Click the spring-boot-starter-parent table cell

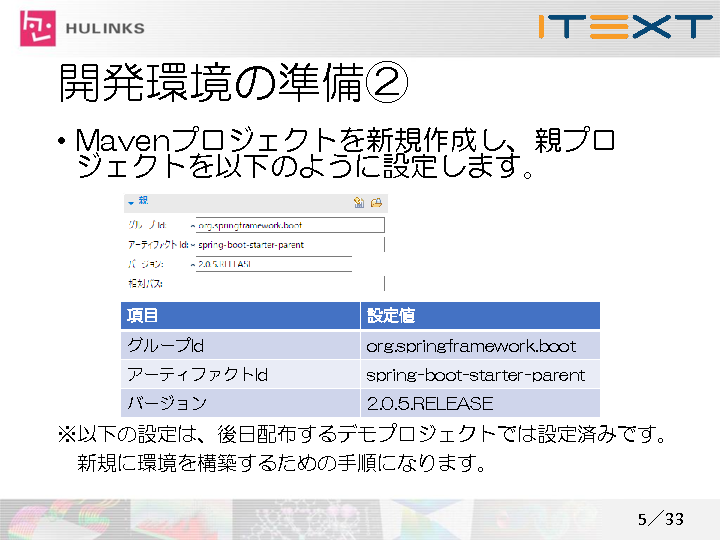point(480,375)
